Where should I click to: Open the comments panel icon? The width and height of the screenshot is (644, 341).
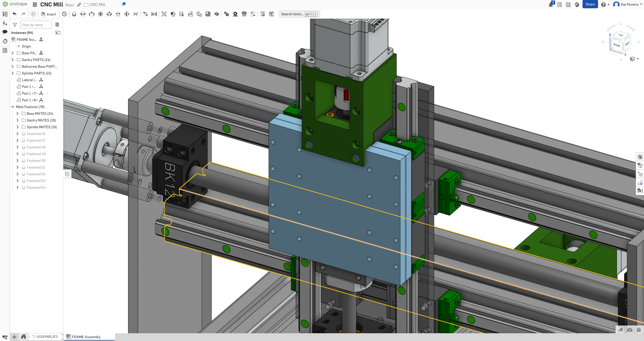[5, 32]
